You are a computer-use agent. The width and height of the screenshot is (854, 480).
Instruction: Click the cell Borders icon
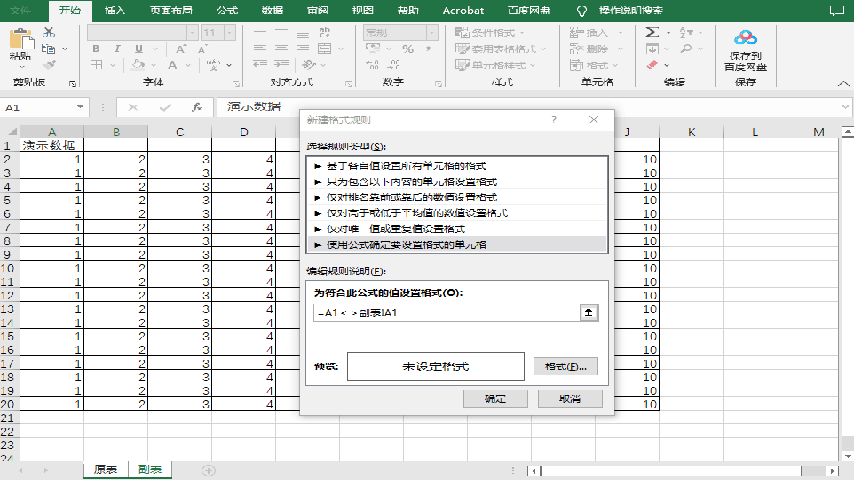(96, 65)
